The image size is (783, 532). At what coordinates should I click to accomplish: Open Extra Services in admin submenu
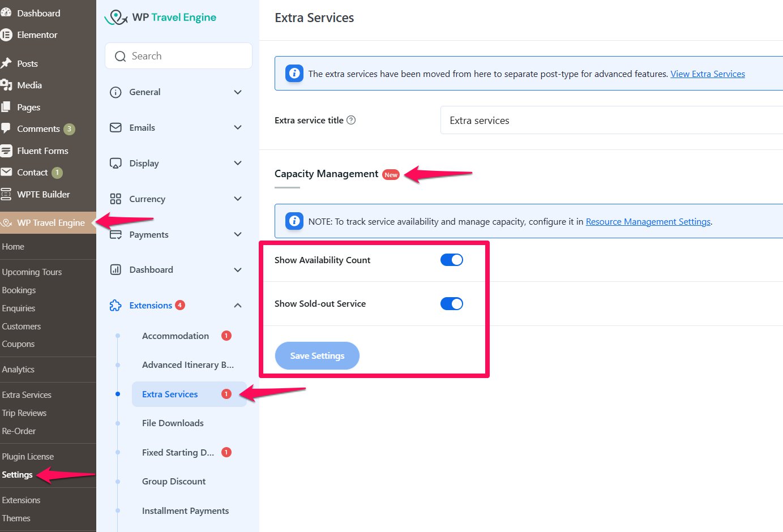pyautogui.click(x=27, y=395)
